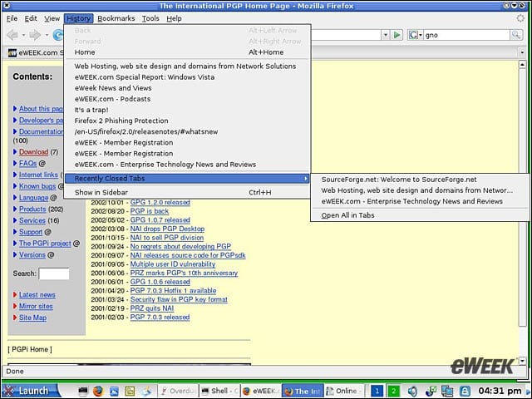Open the Back history dropdown arrow

pos(23,35)
